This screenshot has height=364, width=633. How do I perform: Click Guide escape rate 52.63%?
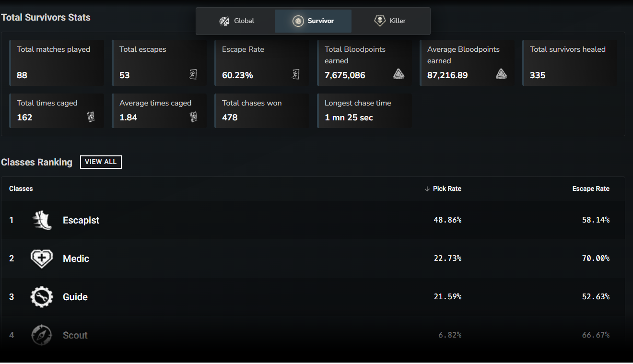(x=596, y=297)
